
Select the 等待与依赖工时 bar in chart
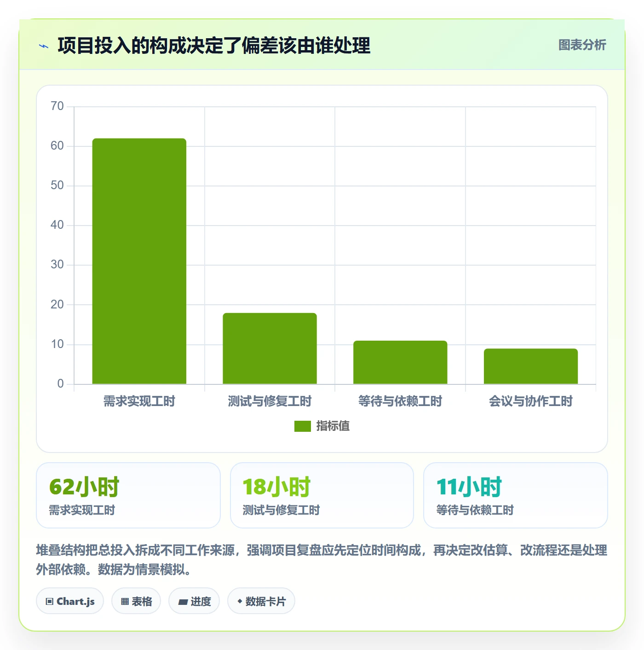pyautogui.click(x=400, y=362)
